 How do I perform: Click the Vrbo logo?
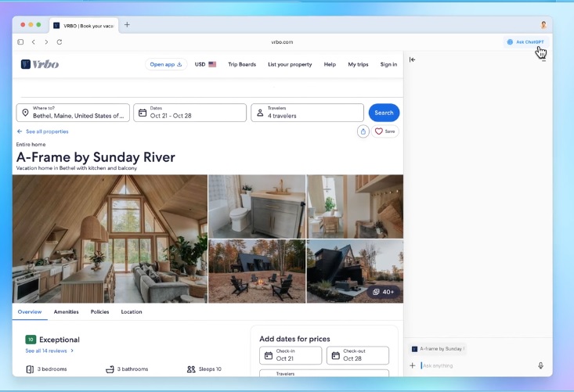(x=40, y=64)
